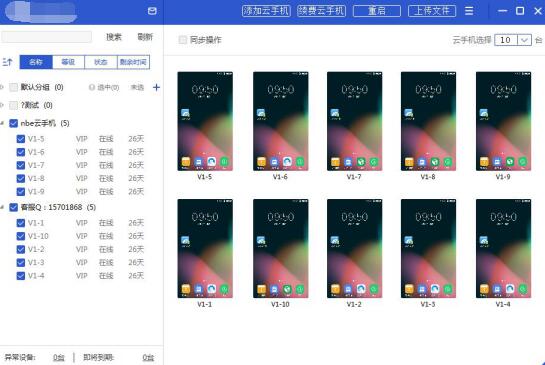This screenshot has height=365, width=545.
Task: Uncheck V1-5 in the device list
Action: [x=21, y=139]
